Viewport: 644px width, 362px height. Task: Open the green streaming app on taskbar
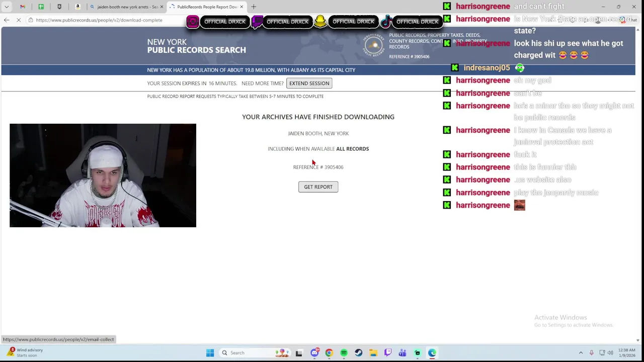[x=417, y=353]
